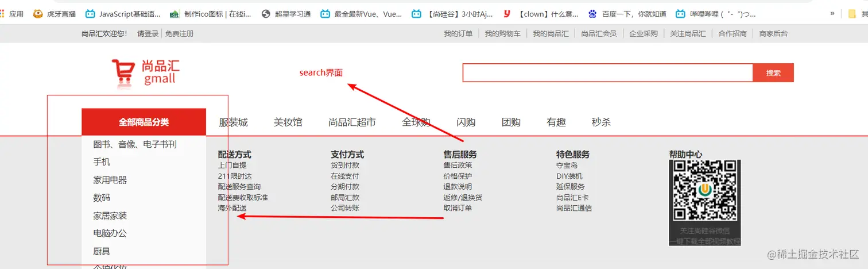Expand the bookmarks overflow chevron
868x269 pixels.
[x=832, y=13]
